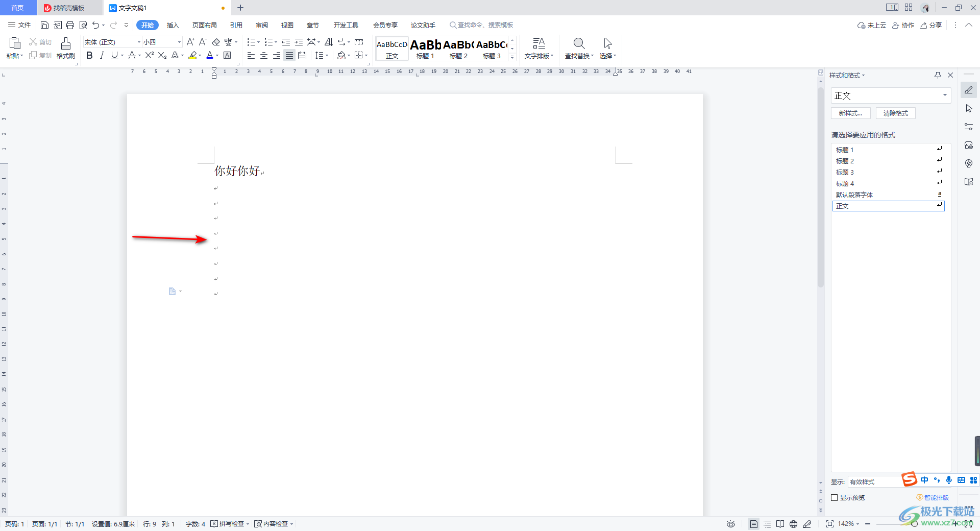Click the selection pane arrow icon in sidebar
Image resolution: width=980 pixels, height=531 pixels.
click(x=969, y=109)
